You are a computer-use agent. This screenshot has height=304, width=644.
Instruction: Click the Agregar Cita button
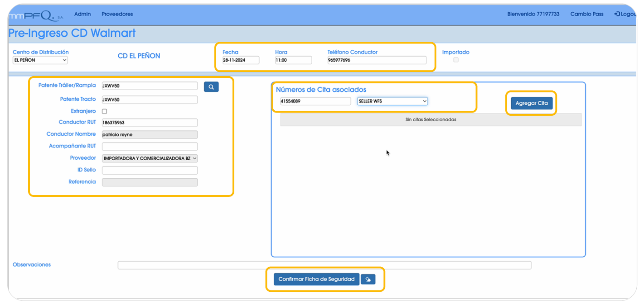point(532,103)
